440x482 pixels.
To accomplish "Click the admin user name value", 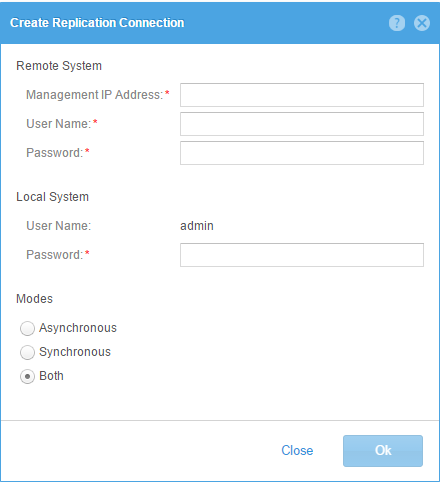I will point(197,226).
